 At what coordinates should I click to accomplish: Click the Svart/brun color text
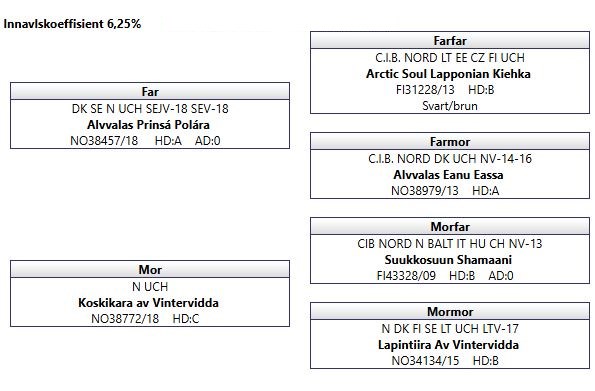450,106
